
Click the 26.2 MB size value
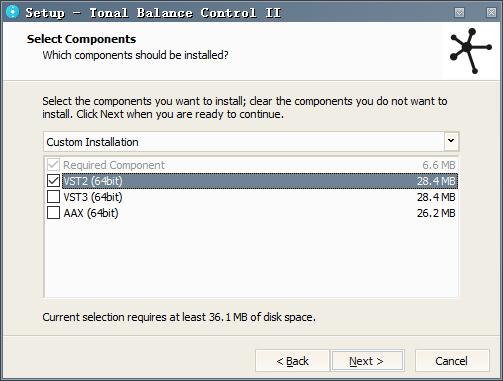(x=436, y=213)
